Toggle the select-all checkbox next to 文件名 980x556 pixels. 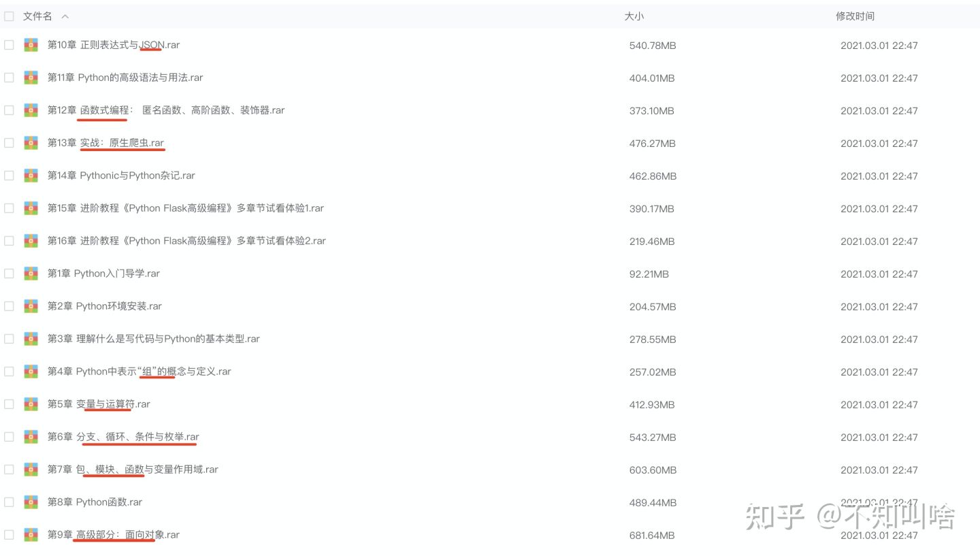click(x=9, y=16)
